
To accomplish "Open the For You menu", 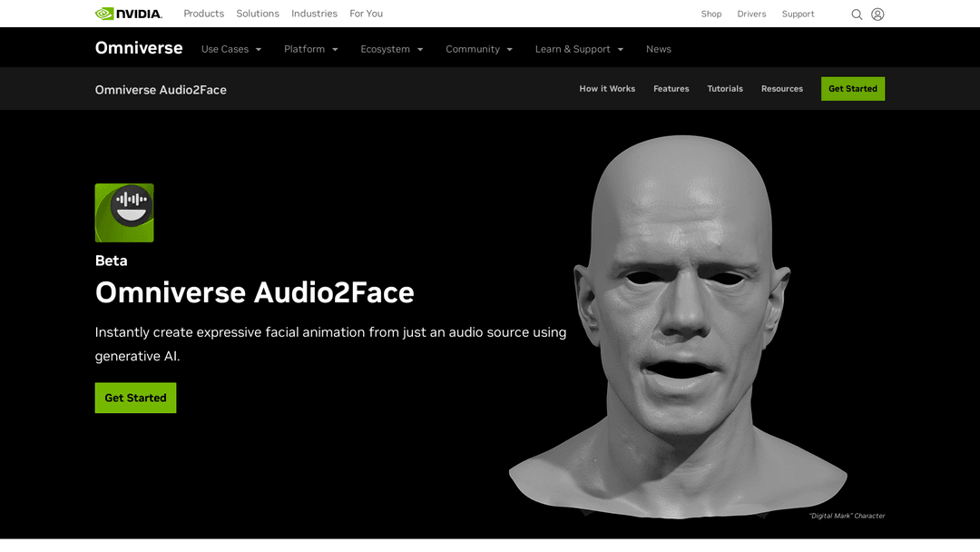I will pyautogui.click(x=366, y=14).
